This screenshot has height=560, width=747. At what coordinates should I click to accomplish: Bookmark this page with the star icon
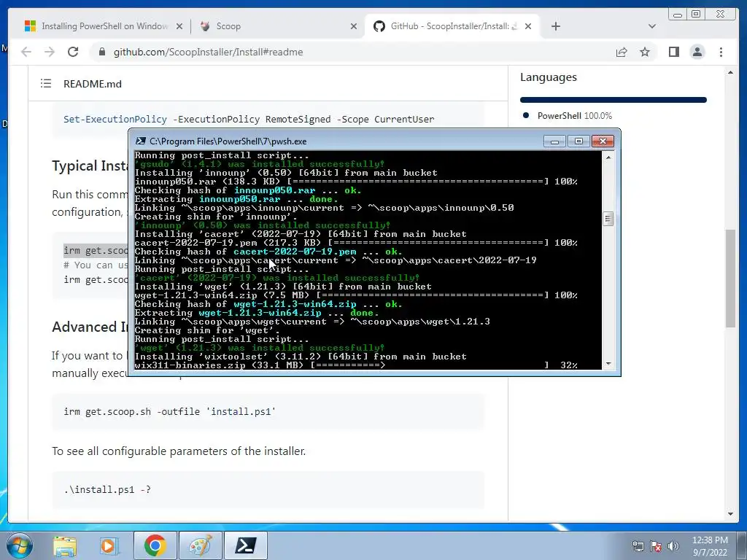[x=645, y=52]
